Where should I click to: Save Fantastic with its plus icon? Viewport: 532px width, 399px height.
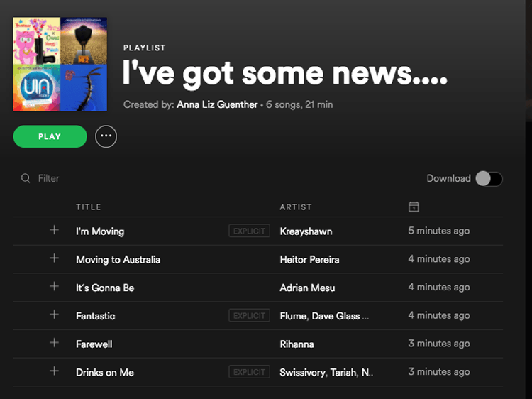[x=54, y=315]
